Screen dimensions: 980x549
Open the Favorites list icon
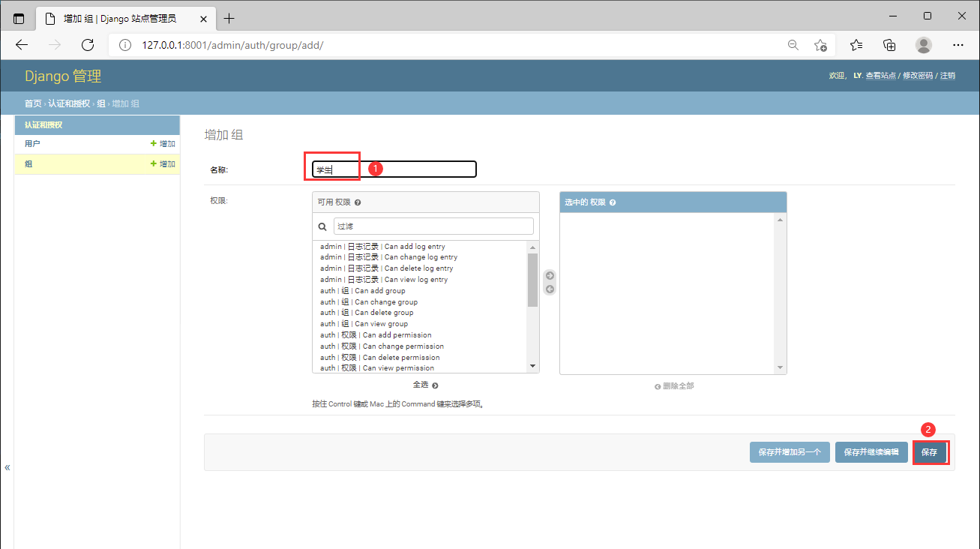[x=857, y=45]
